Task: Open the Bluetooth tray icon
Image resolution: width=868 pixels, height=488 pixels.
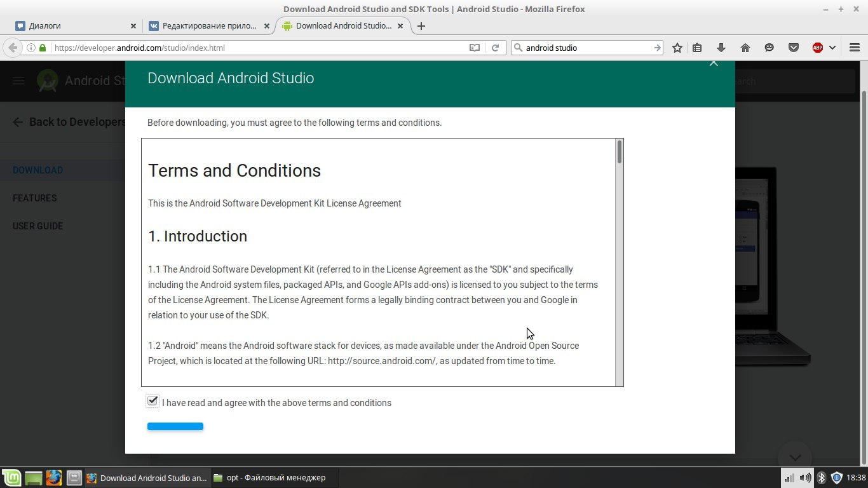Action: (x=821, y=478)
